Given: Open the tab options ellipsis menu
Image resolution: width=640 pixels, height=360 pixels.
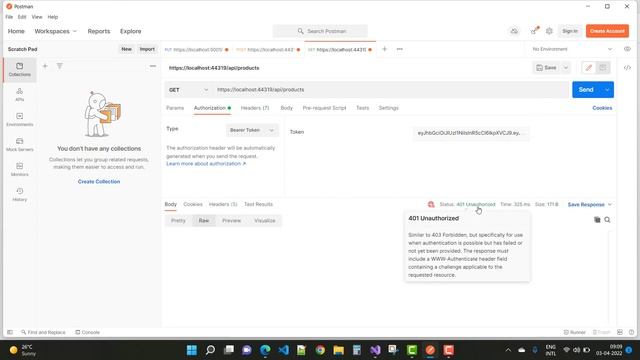Looking at the screenshot, I should click(x=400, y=49).
